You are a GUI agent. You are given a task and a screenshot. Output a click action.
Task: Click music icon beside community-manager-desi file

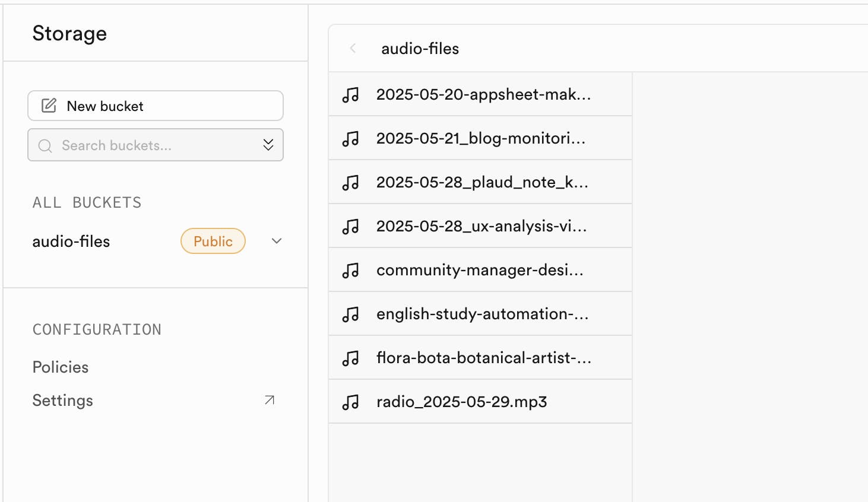click(351, 270)
